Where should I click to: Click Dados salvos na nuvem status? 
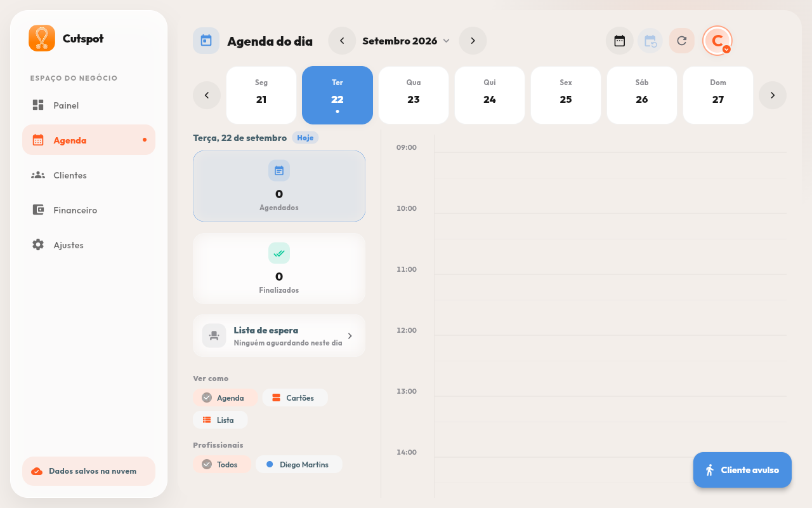click(x=89, y=471)
